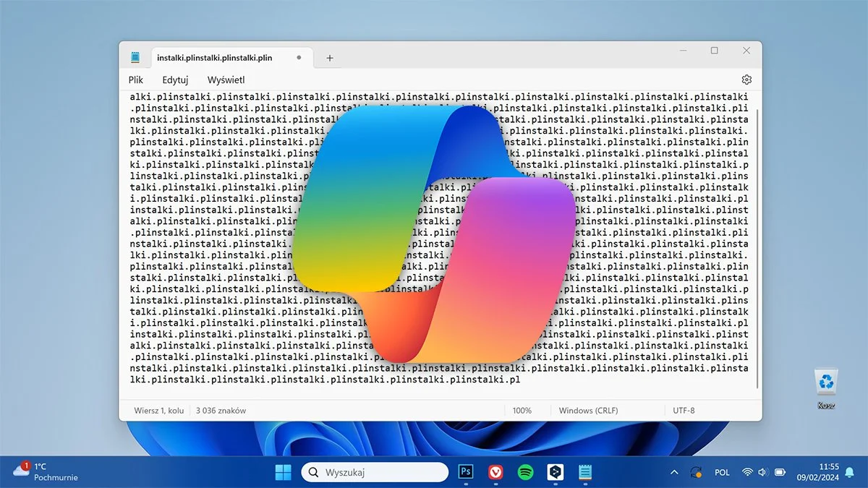Open the 100% zoom level selector
868x488 pixels.
coord(522,411)
